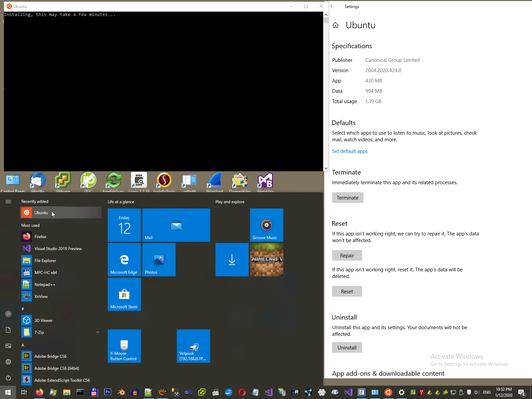Open Votpusk network drive tile
Screen dimensions: 532x399
(194, 346)
